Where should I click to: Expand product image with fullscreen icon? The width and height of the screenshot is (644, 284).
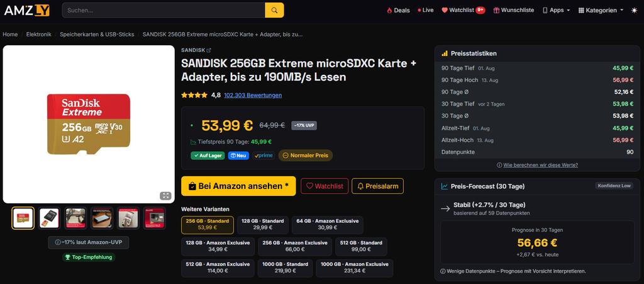pyautogui.click(x=165, y=196)
